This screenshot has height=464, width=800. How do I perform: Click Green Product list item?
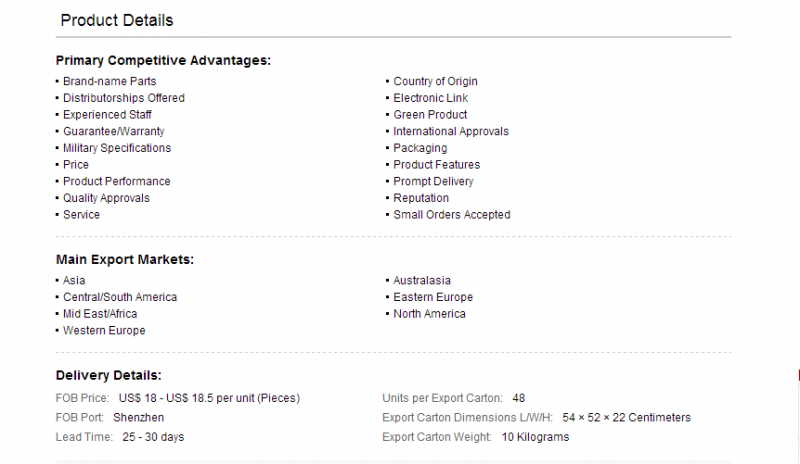pos(430,115)
